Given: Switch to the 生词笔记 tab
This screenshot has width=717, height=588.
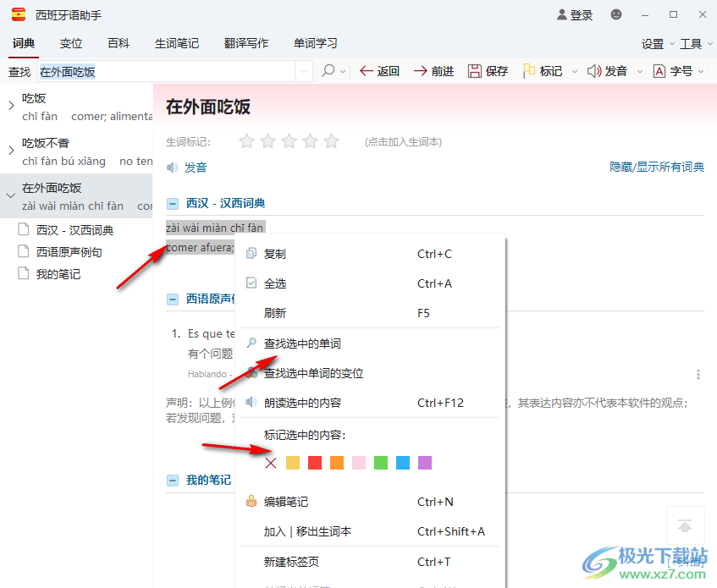Looking at the screenshot, I should tap(177, 43).
